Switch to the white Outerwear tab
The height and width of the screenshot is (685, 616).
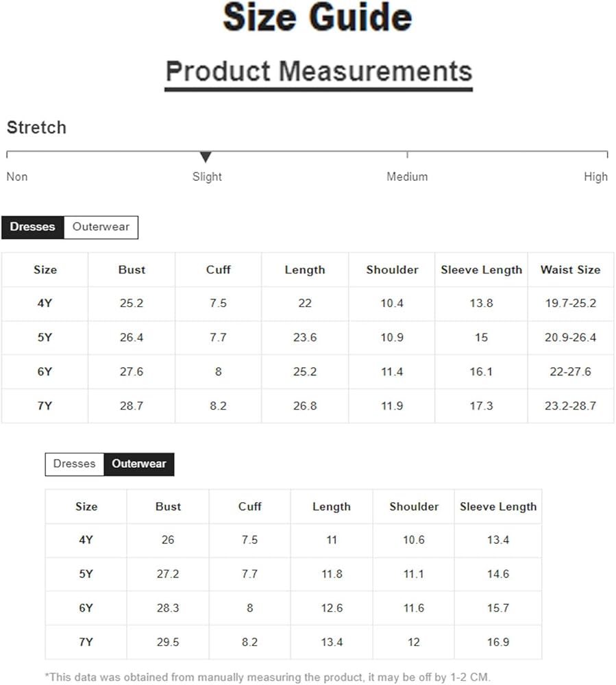[101, 227]
